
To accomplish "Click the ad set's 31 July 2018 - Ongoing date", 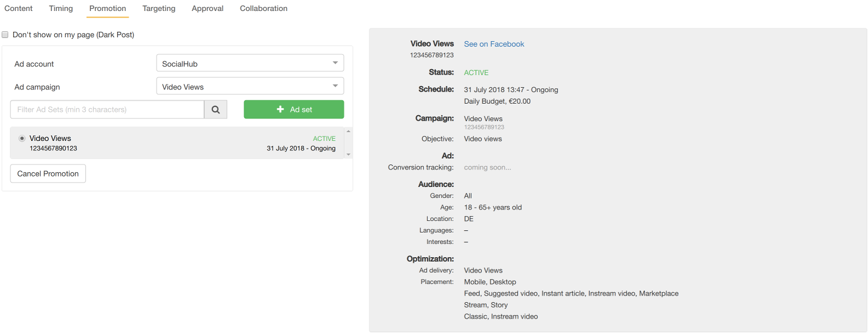I will point(301,149).
